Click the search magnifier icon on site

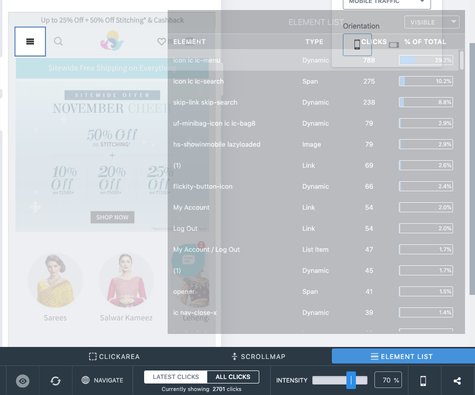coord(58,41)
